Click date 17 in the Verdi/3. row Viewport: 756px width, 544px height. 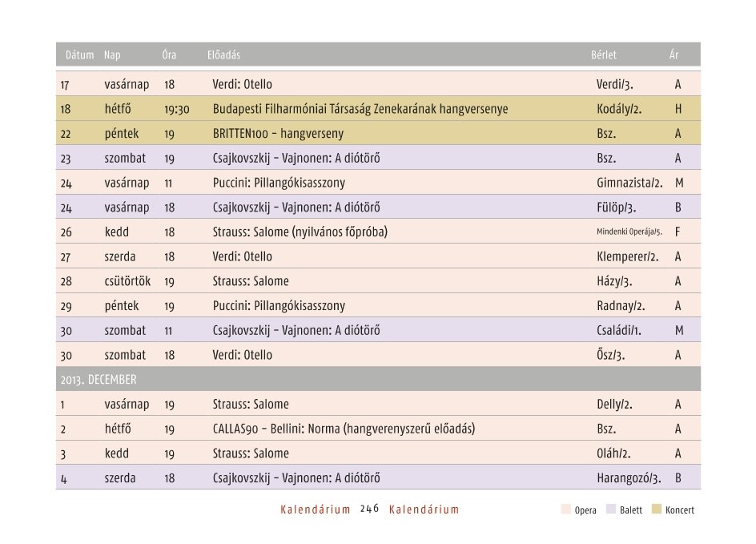[x=65, y=86]
